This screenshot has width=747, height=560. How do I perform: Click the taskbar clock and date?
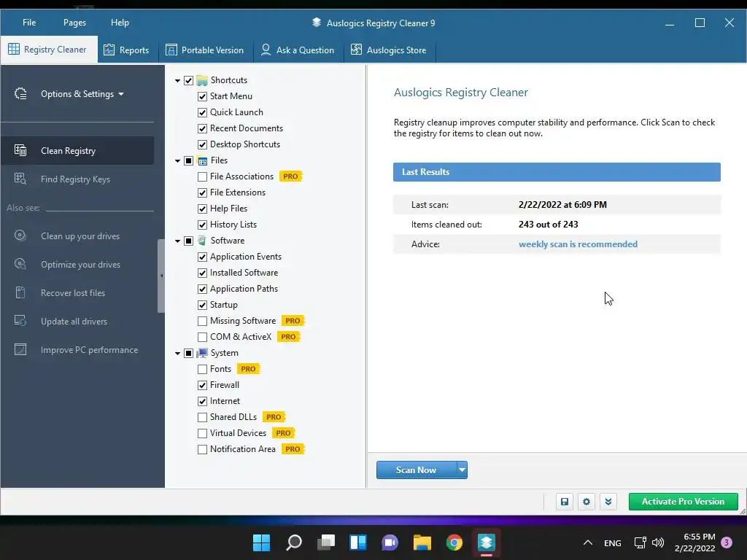[694, 542]
